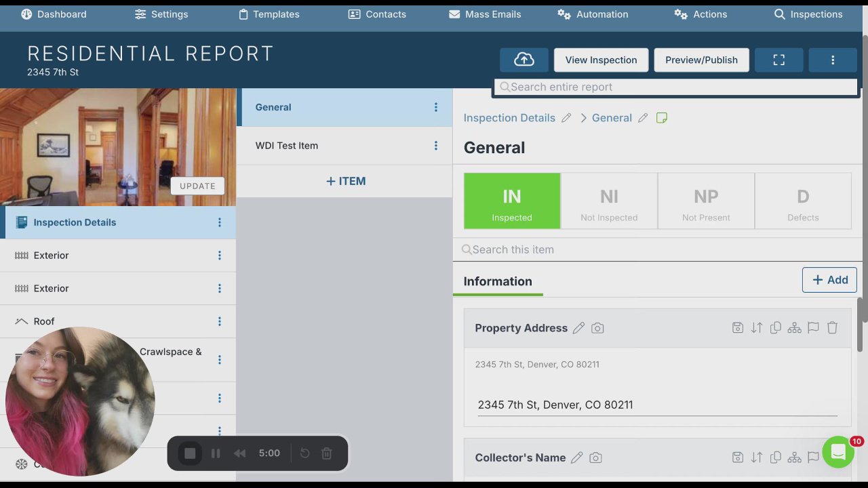Select the Roof section in sidebar
Image resolution: width=868 pixels, height=488 pixels.
118,321
